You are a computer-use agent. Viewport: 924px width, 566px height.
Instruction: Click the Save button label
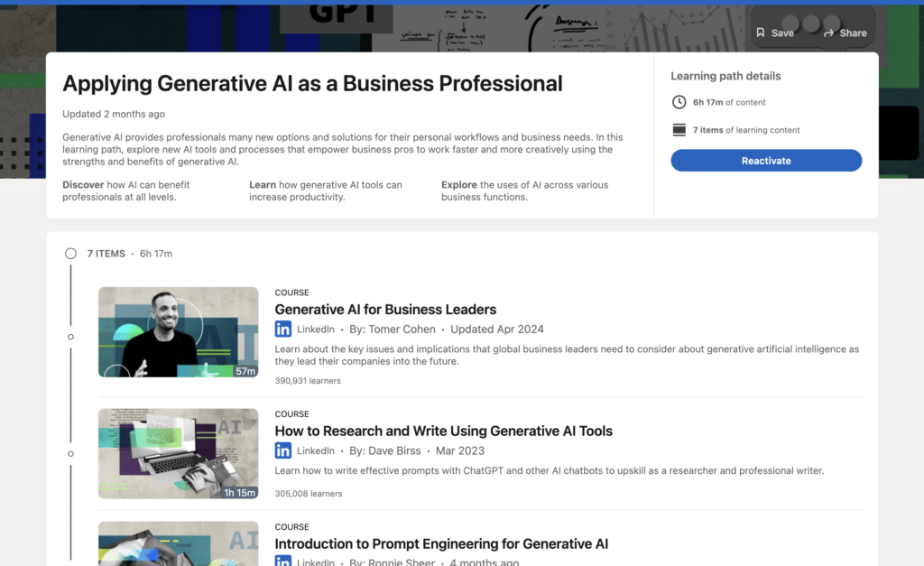(782, 33)
